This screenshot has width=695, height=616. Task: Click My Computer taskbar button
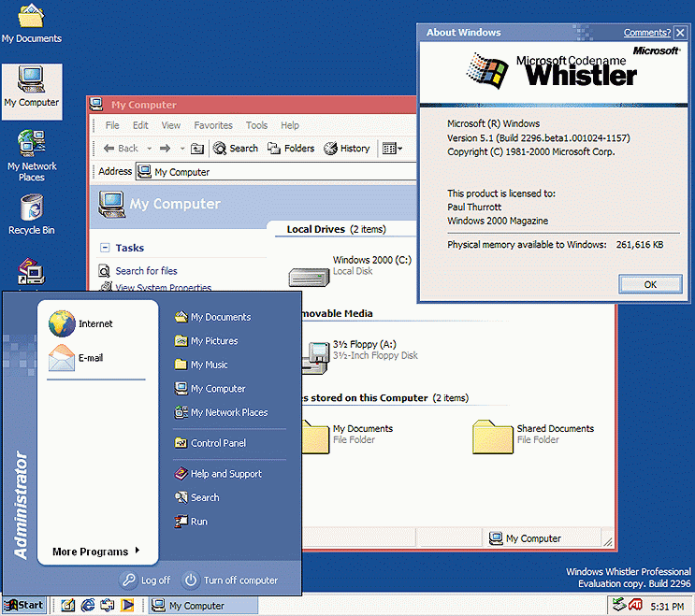tap(203, 606)
